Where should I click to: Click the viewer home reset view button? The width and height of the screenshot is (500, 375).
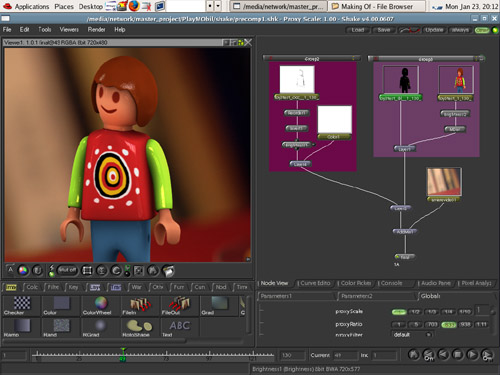point(153,270)
